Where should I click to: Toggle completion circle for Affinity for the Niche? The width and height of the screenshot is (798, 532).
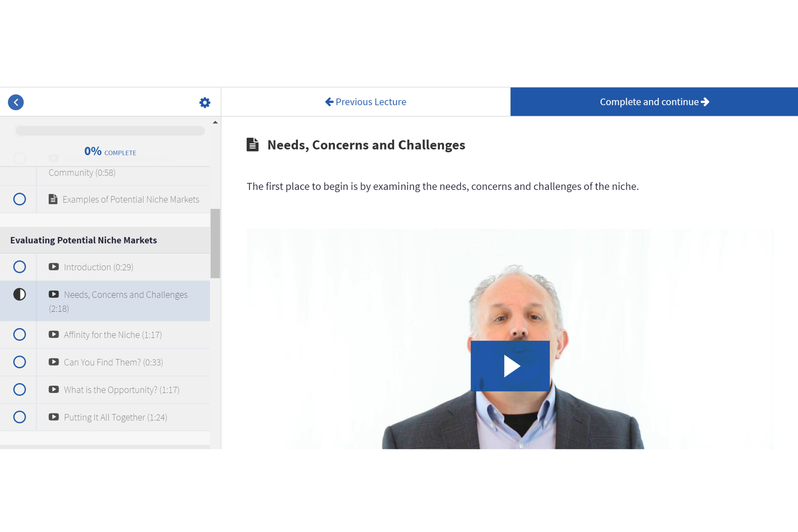tap(20, 334)
